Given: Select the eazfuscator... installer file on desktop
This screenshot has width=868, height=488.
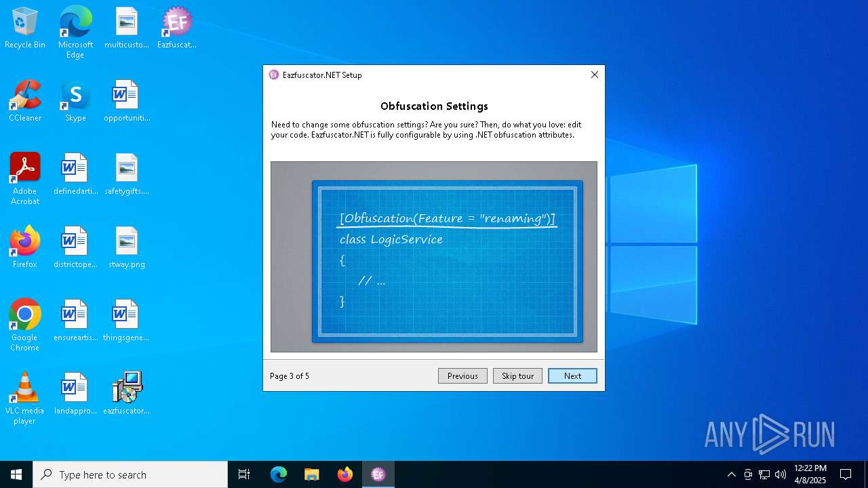Looking at the screenshot, I should 127,394.
